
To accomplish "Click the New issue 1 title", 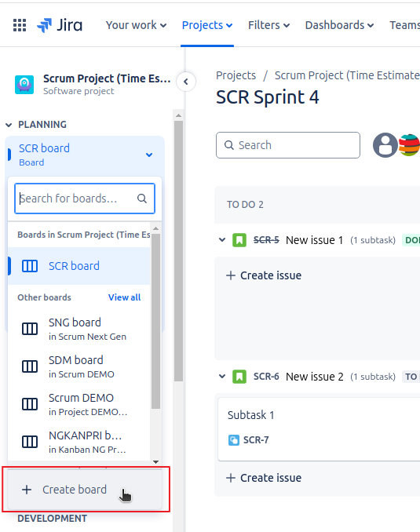I will 314,240.
